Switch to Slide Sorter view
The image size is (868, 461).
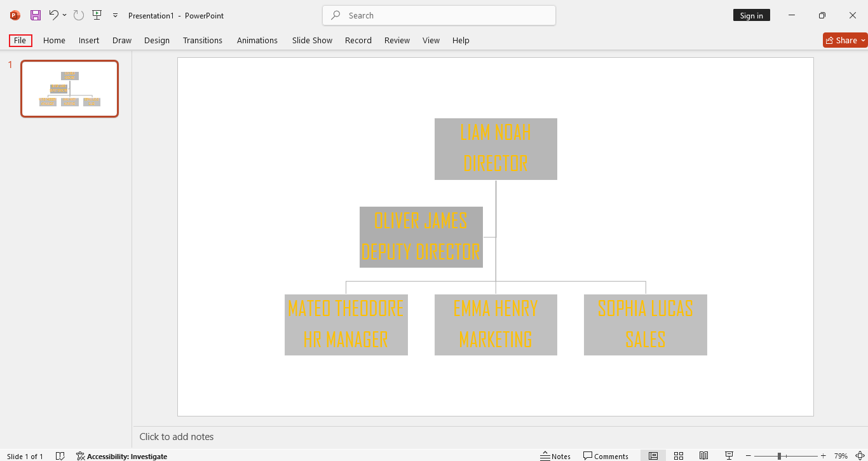click(x=679, y=456)
